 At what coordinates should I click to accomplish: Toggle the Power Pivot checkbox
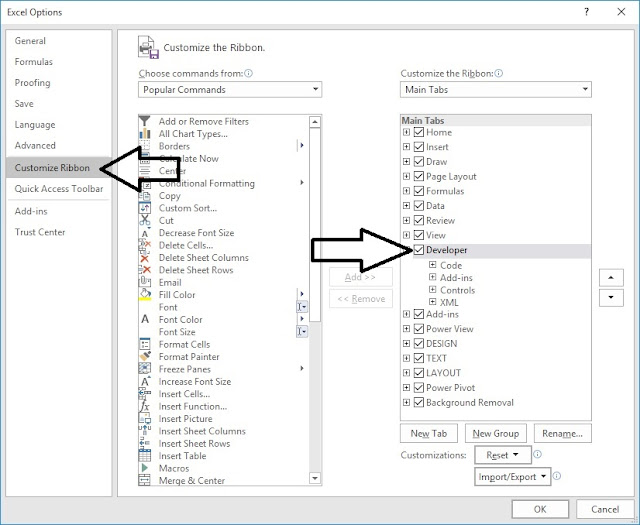point(419,387)
